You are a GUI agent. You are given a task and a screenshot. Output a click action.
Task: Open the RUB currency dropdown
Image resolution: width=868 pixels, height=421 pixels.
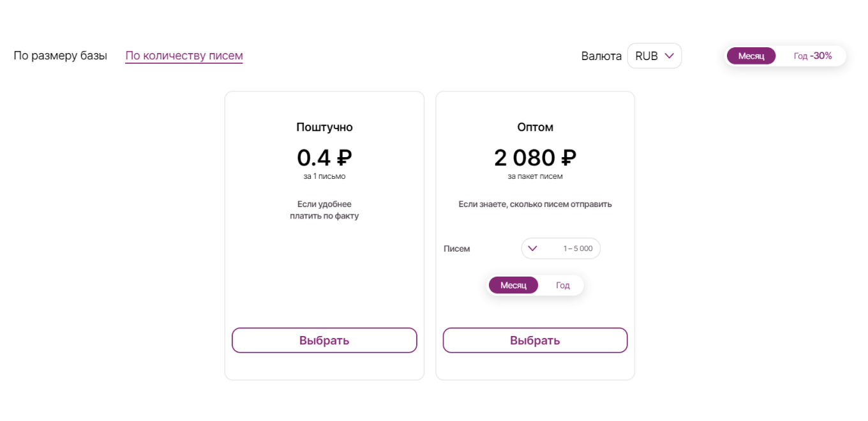pyautogui.click(x=654, y=56)
